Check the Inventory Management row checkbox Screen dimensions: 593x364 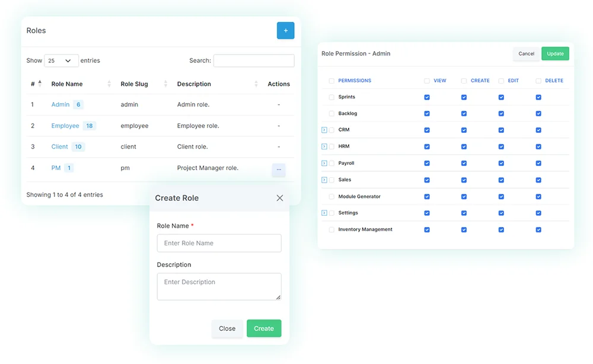click(330, 229)
